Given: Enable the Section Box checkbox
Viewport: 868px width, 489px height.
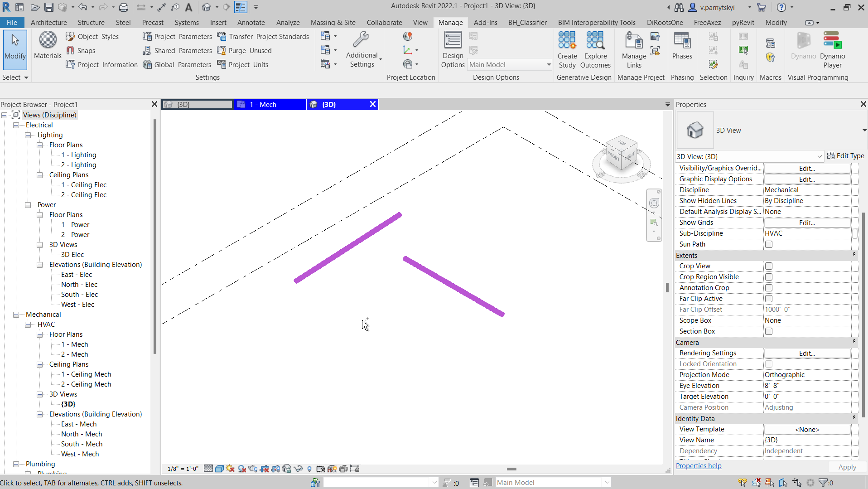Looking at the screenshot, I should pos(768,331).
